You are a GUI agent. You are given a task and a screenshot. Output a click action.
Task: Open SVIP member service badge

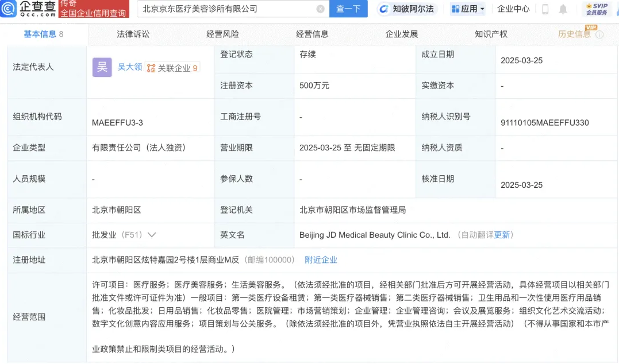coord(596,9)
